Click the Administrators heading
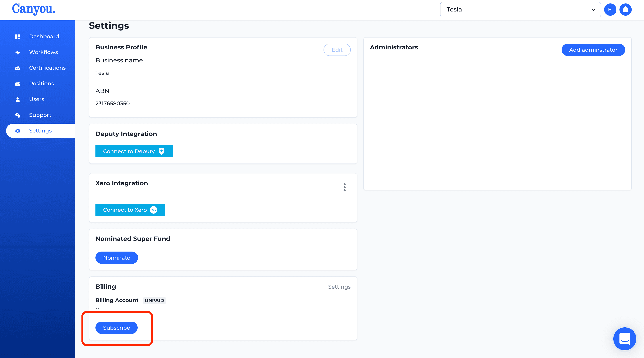Screen dimensions: 644x358 (394, 47)
